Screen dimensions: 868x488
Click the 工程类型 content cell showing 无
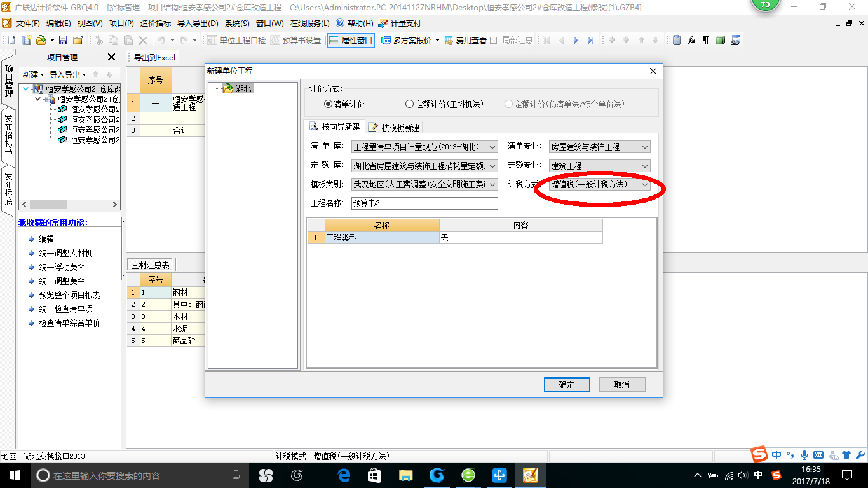tap(520, 238)
